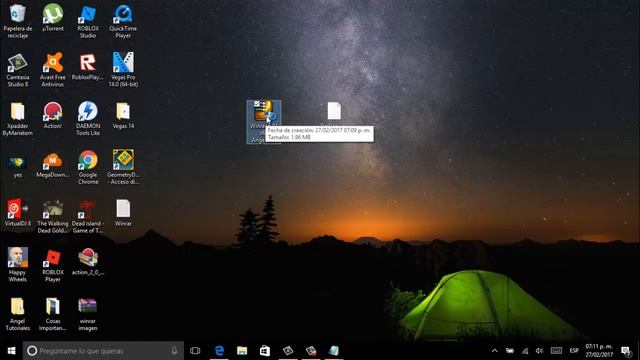
Task: Click the desktop icon labeled yes
Action: coord(18,167)
